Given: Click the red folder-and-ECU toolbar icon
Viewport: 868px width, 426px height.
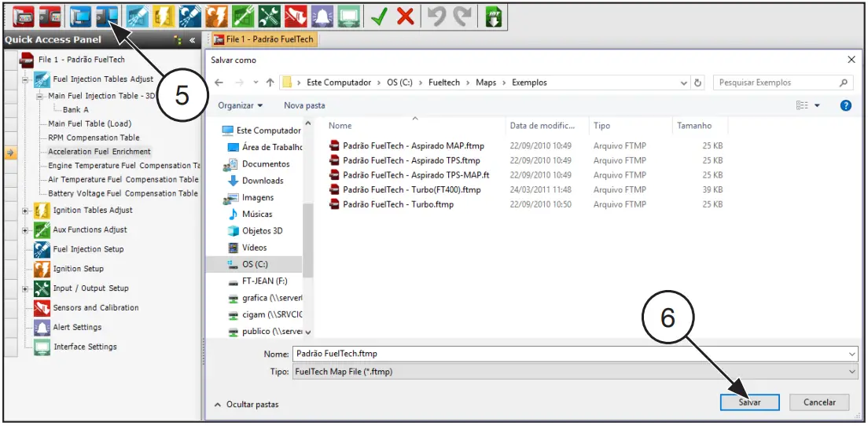Looking at the screenshot, I should [x=24, y=17].
